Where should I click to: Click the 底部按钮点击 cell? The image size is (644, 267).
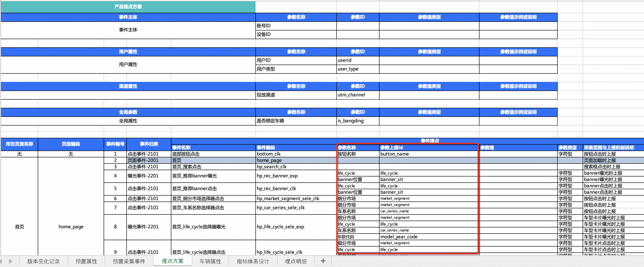tap(213, 154)
